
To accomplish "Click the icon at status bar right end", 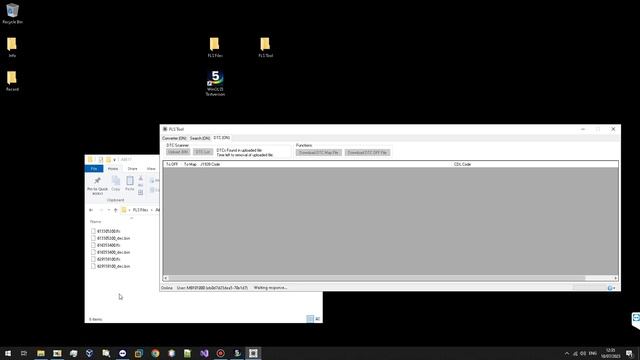I will (611, 288).
